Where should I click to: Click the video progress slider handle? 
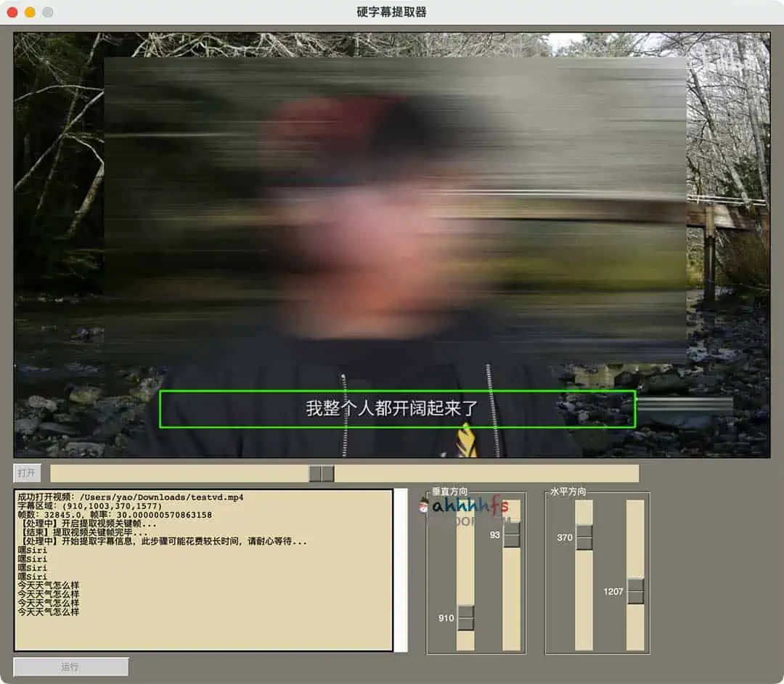pyautogui.click(x=321, y=473)
